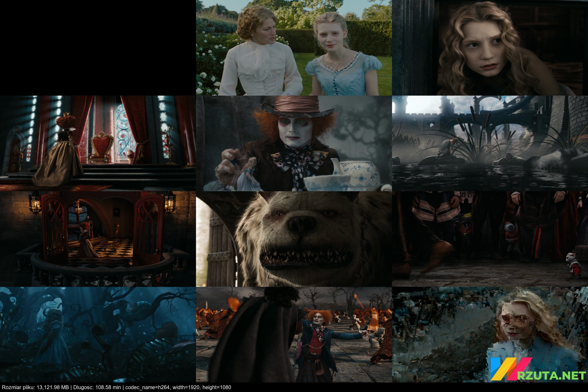Click the Red Queen throne room thumbnail
Screen dimensions: 588x392
(98, 143)
